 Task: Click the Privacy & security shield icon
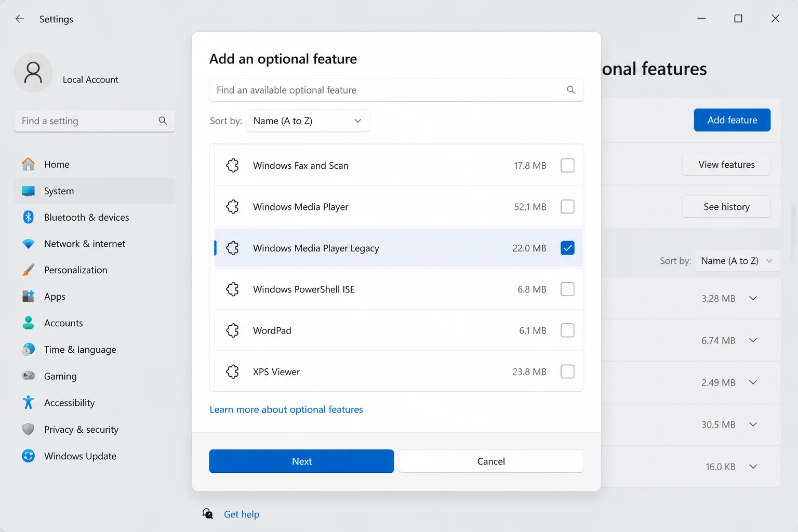29,429
